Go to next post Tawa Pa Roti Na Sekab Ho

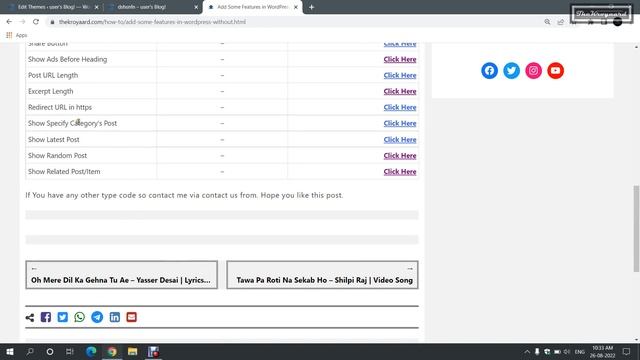pyautogui.click(x=322, y=275)
